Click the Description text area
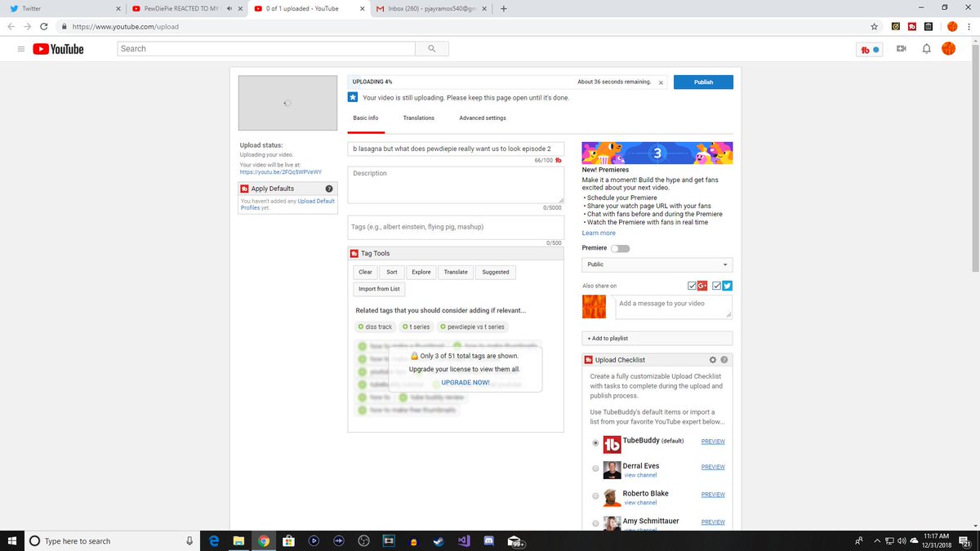Viewport: 980px width, 551px height. pyautogui.click(x=456, y=185)
